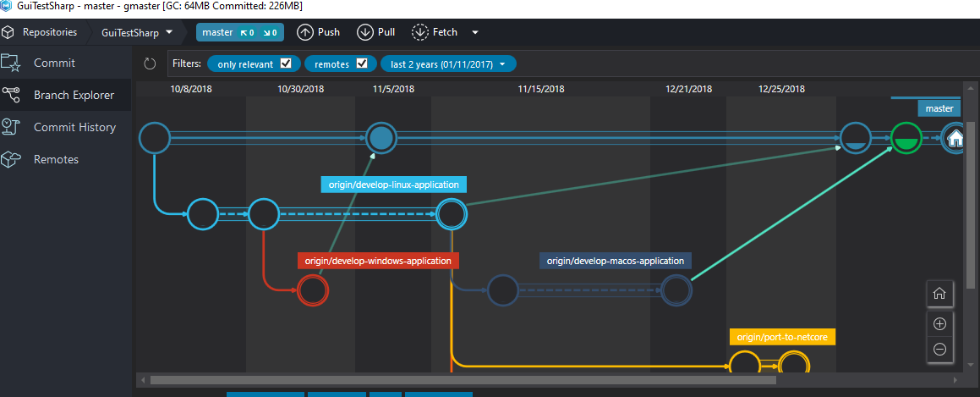Select the green changeset on master
The width and height of the screenshot is (980, 397).
(906, 137)
